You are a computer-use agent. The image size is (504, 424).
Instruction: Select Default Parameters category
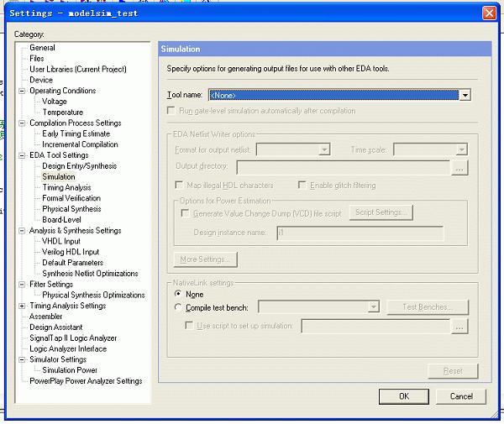pos(72,263)
